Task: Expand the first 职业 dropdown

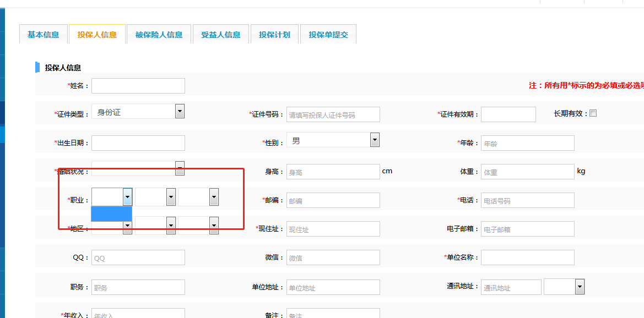Action: pos(128,197)
